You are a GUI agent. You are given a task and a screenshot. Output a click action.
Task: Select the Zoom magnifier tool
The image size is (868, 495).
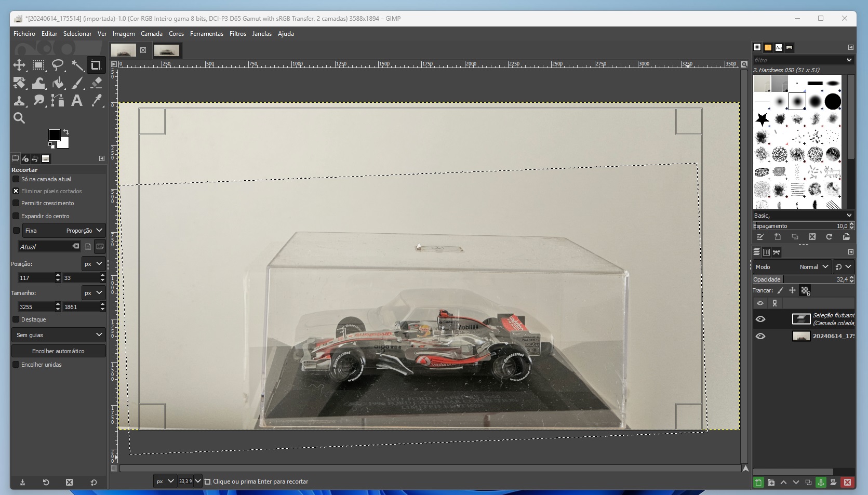pyautogui.click(x=19, y=118)
